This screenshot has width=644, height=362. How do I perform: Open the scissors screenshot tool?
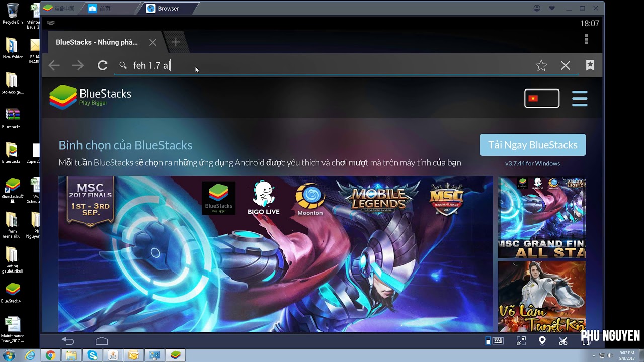pos(563,341)
